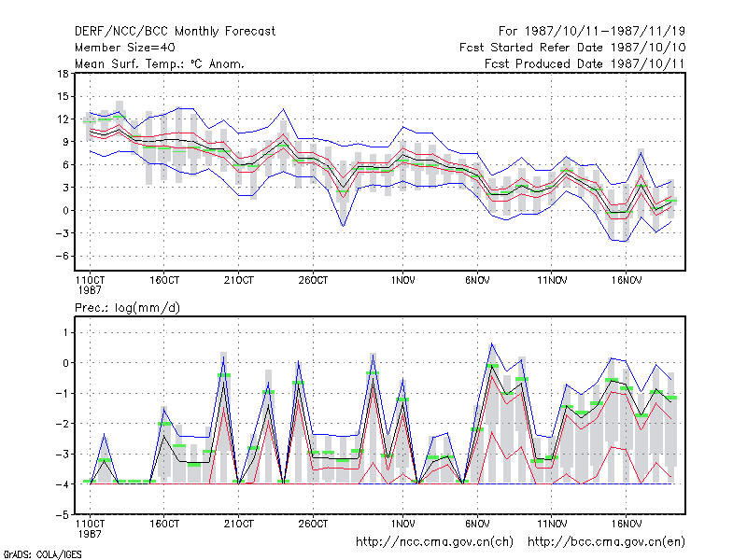Click the 11OCT 1987 label under precipitation chart

(x=90, y=528)
